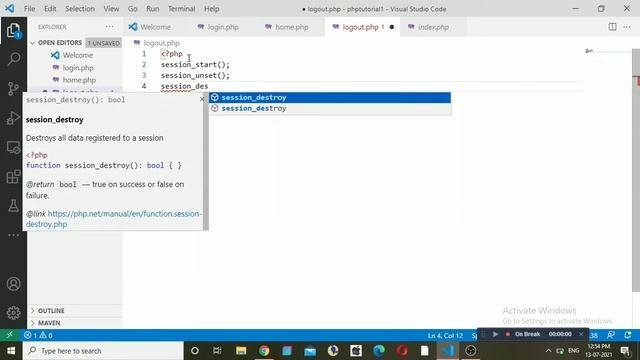
Task: Open the Extensions view
Action: click(13, 177)
